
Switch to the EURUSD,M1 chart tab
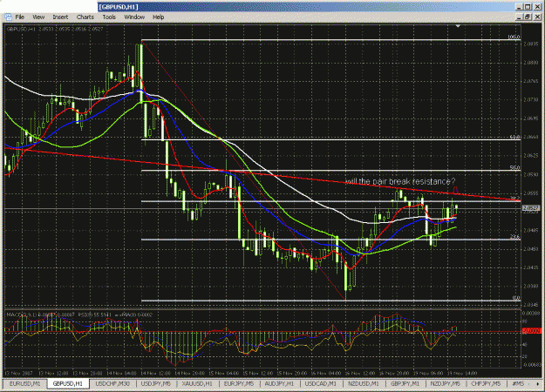(x=25, y=383)
